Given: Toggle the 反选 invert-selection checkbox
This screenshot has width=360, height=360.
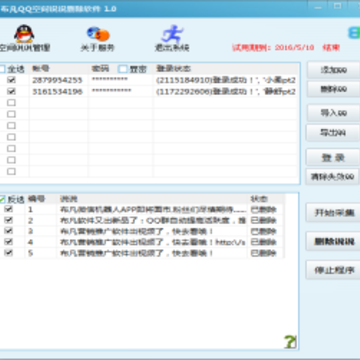Looking at the screenshot, I should coord(2,199).
